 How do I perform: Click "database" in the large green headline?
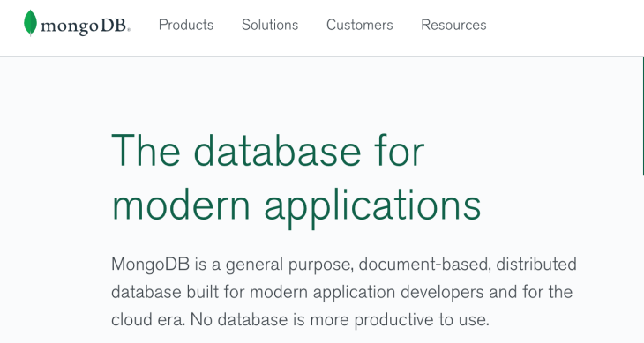click(x=277, y=151)
